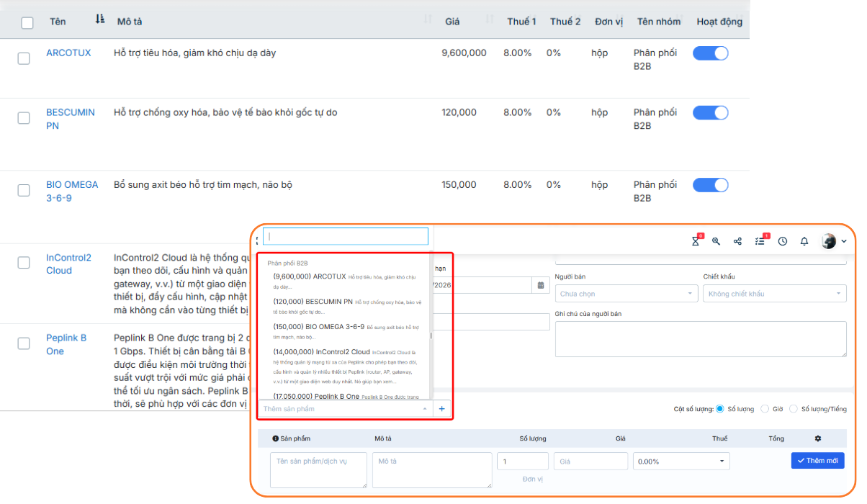Viewport: 867px width, 504px height.
Task: Open the ARCOTUX product link
Action: pos(68,53)
